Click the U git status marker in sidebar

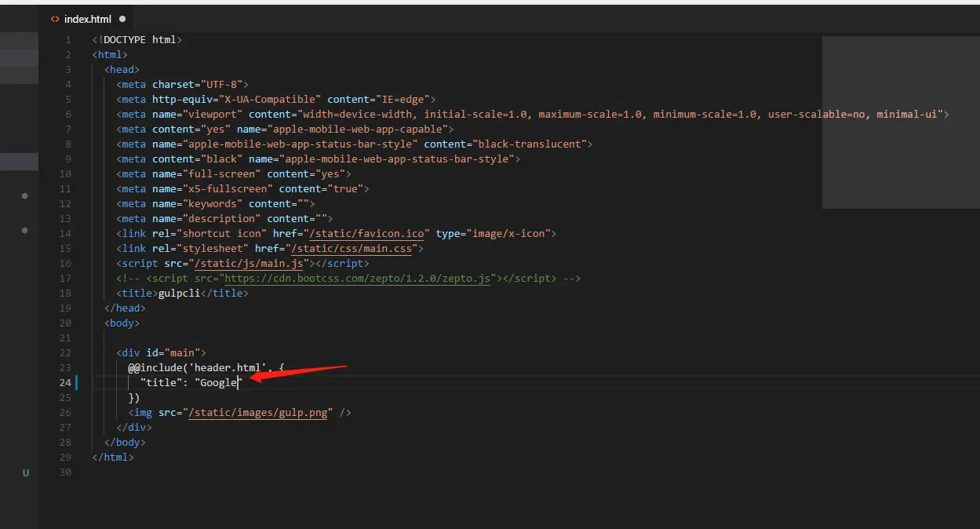coord(25,473)
